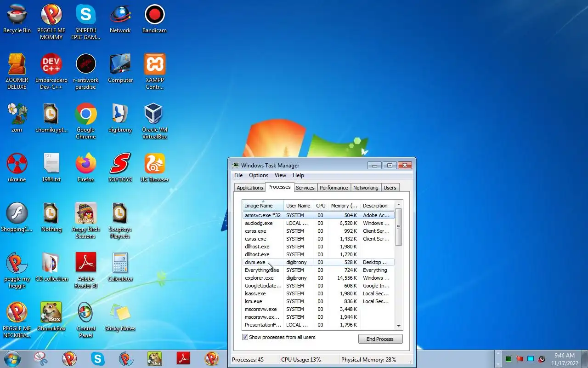Open Skype from the taskbar
The height and width of the screenshot is (368, 588).
(98, 359)
